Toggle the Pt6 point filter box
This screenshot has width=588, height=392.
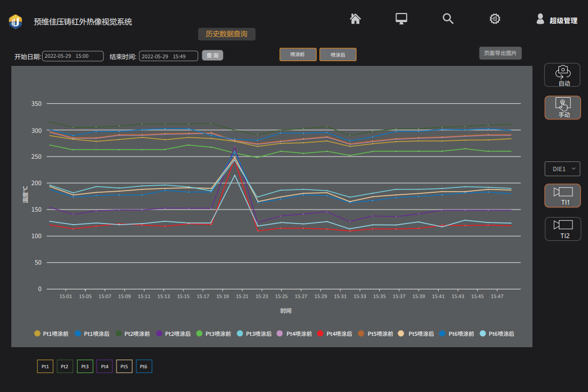click(143, 367)
